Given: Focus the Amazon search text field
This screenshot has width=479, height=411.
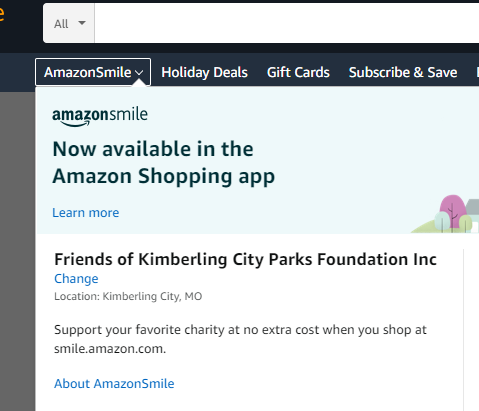Looking at the screenshot, I should click(287, 23).
